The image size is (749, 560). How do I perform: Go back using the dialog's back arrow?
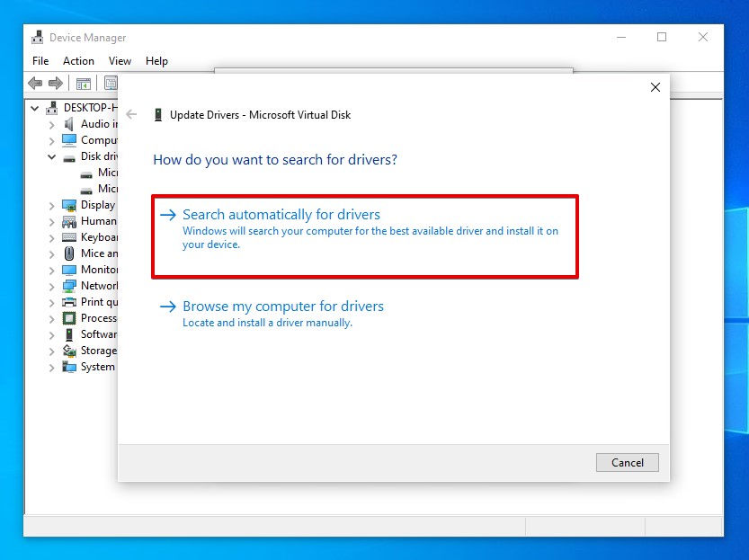(x=131, y=114)
